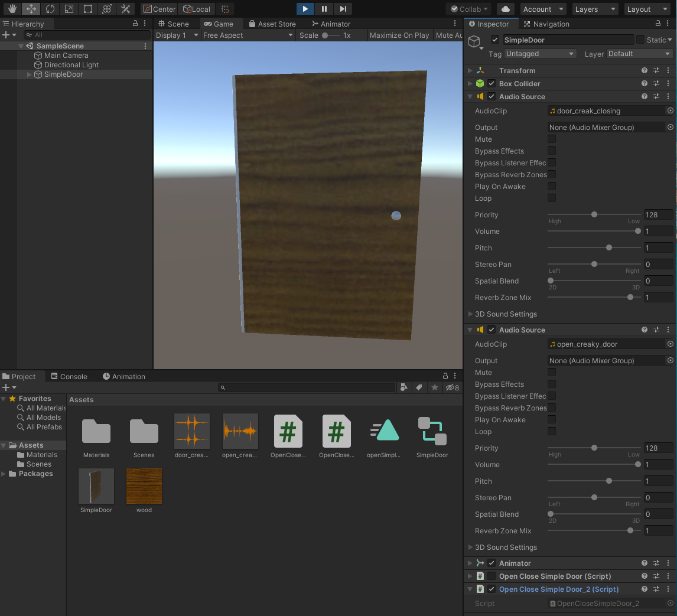The height and width of the screenshot is (616, 677).
Task: Expand the Transform component
Action: pyautogui.click(x=470, y=70)
